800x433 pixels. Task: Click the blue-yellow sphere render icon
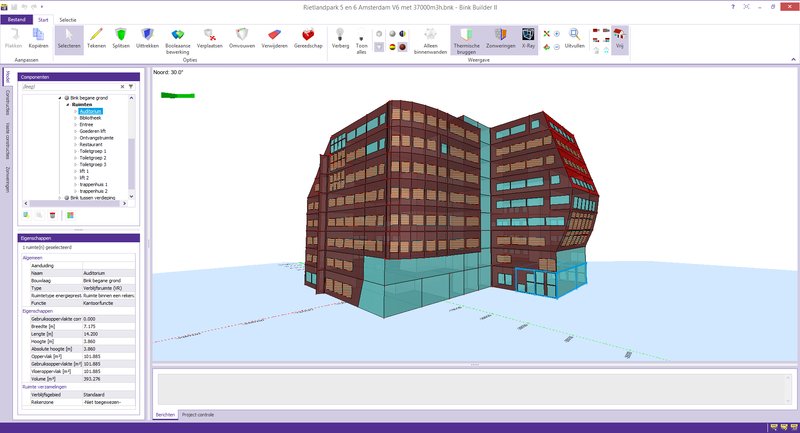403,34
